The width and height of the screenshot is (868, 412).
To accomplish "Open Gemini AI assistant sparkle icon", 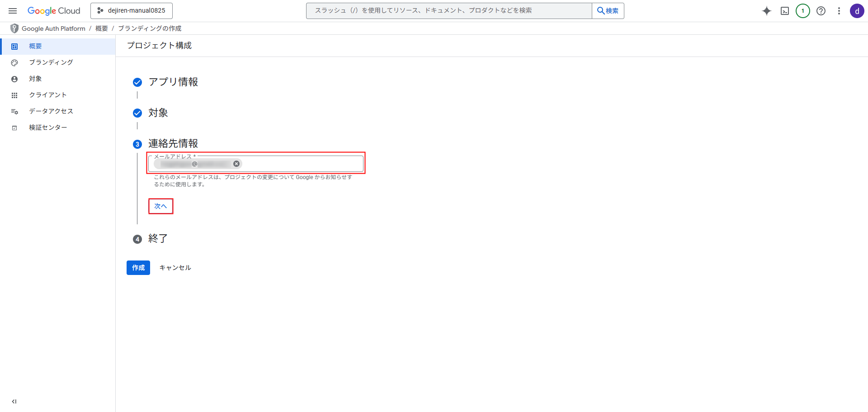I will (x=766, y=11).
